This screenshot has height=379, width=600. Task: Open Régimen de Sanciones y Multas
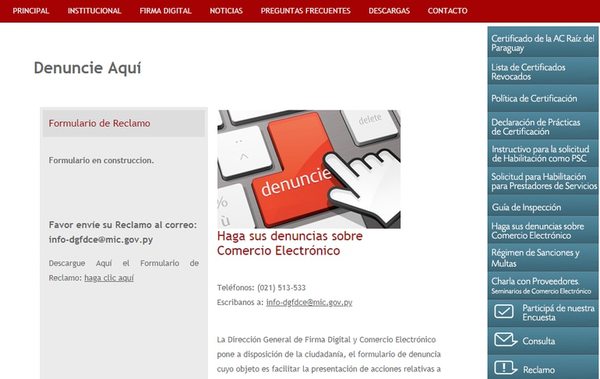click(543, 258)
